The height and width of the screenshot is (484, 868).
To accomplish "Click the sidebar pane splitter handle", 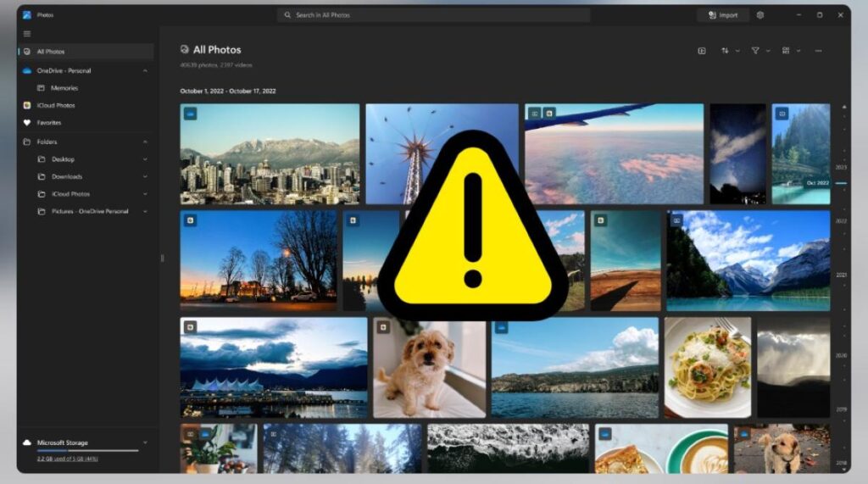I will pos(162,258).
